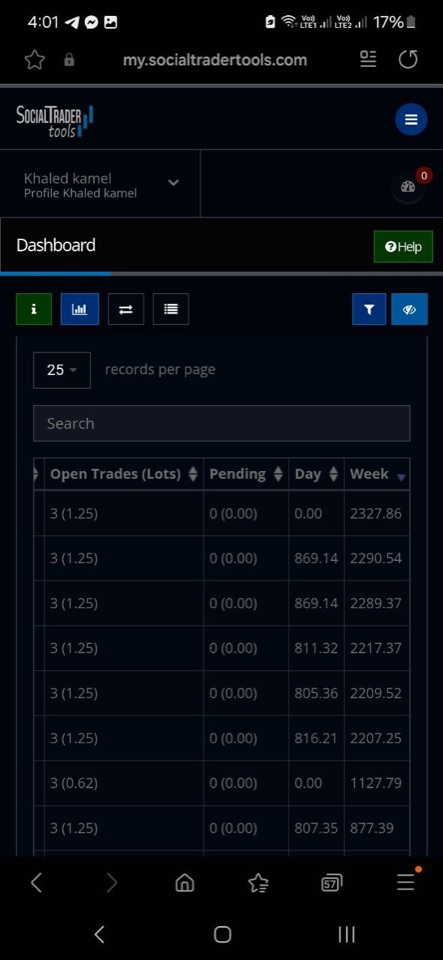Image resolution: width=443 pixels, height=960 pixels.
Task: Open the hamburger menu in Social Trader Tools header
Action: pyautogui.click(x=411, y=119)
